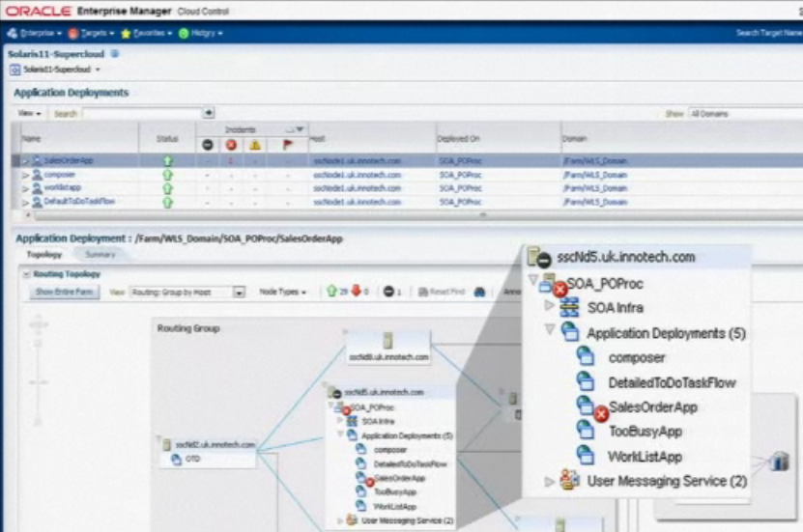
Task: Open the Favorites menu
Action: (147, 33)
